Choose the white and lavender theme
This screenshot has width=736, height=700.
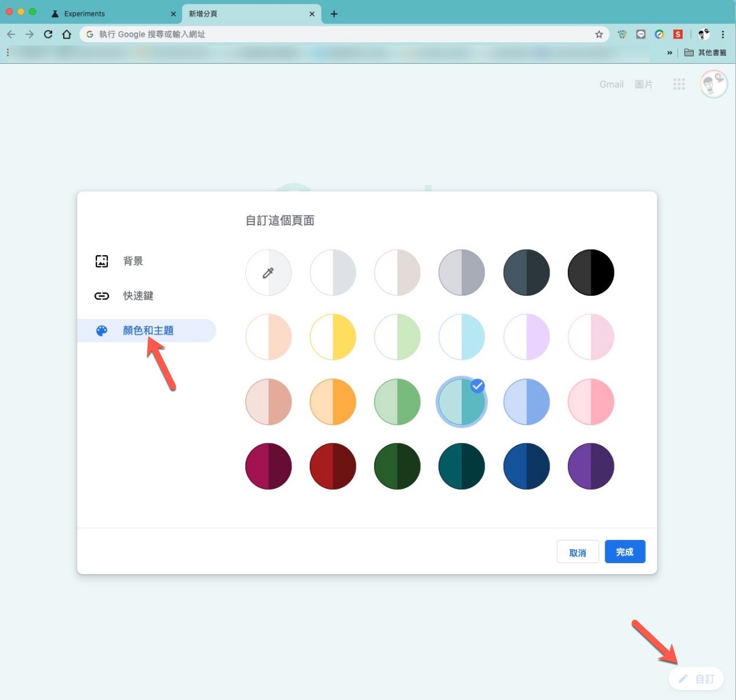point(526,337)
